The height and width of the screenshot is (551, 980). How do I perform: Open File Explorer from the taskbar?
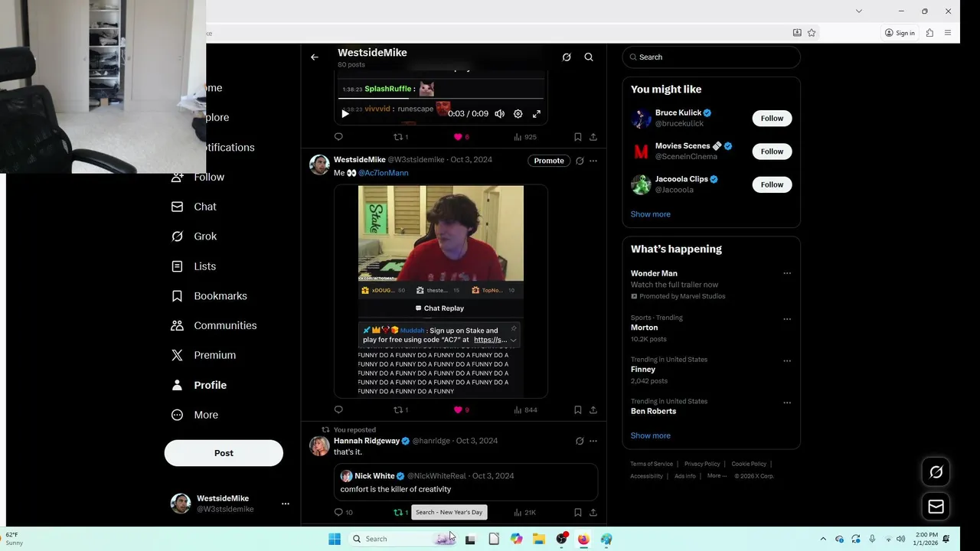(x=539, y=540)
